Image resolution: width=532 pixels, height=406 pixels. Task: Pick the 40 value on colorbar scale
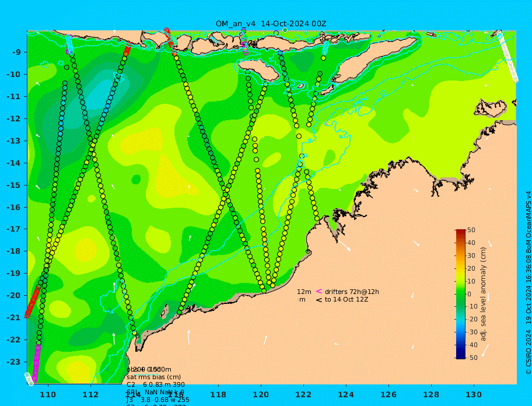tap(471, 243)
